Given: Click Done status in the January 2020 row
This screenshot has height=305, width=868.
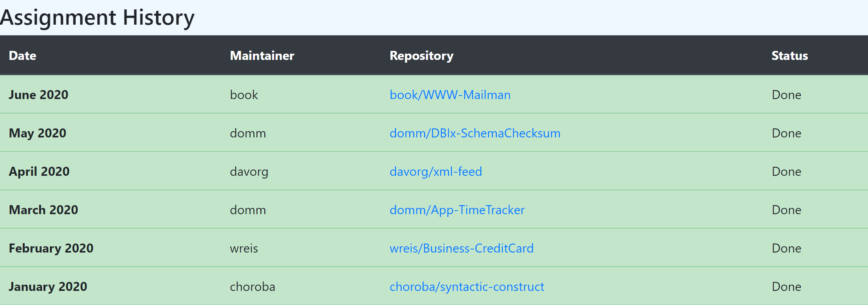Looking at the screenshot, I should 787,287.
